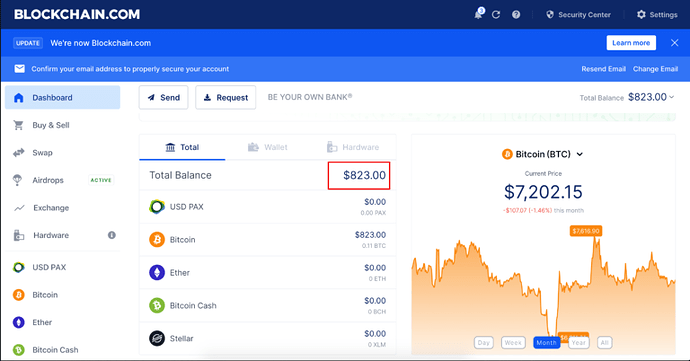Select the Year chart range
This screenshot has height=361, width=690.
pos(579,343)
